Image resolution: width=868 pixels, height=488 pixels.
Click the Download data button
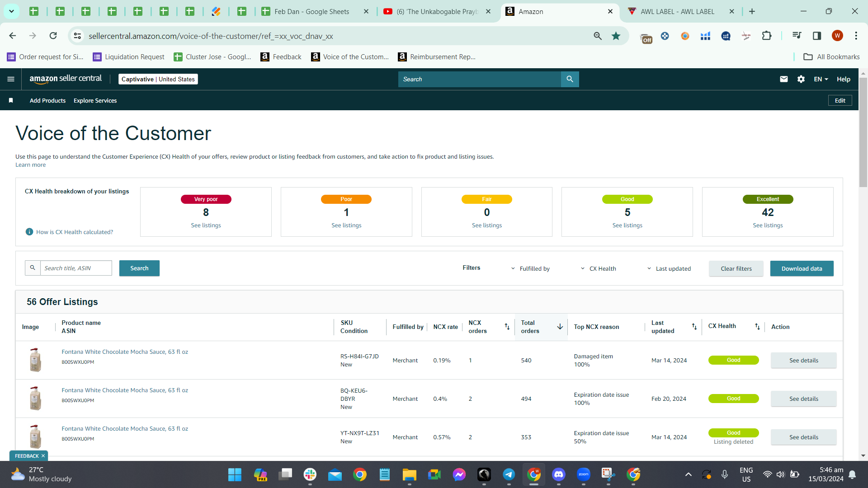[802, 268]
